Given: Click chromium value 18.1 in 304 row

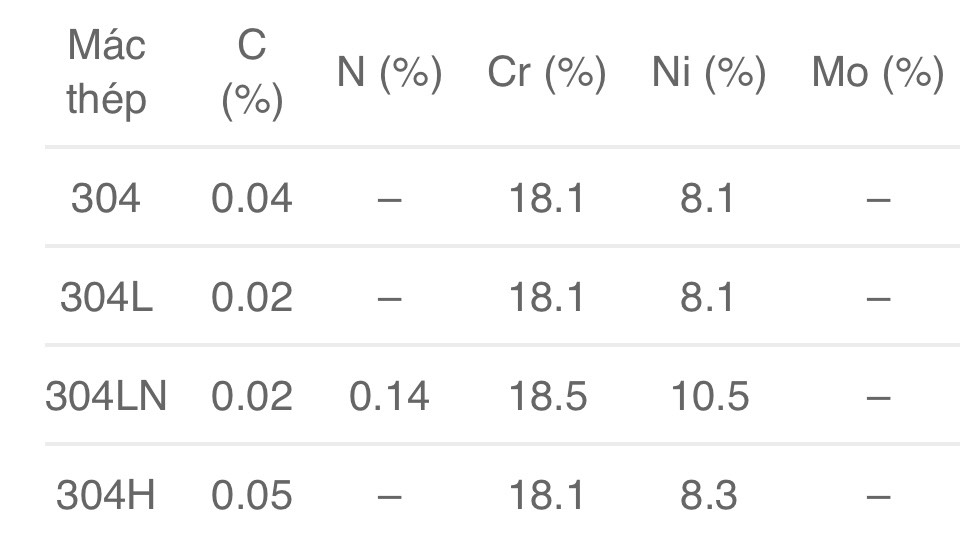Looking at the screenshot, I should (547, 199).
